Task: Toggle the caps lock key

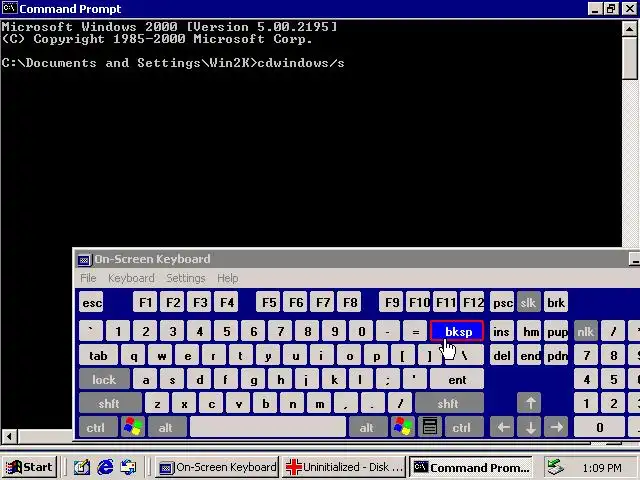Action: pyautogui.click(x=104, y=379)
